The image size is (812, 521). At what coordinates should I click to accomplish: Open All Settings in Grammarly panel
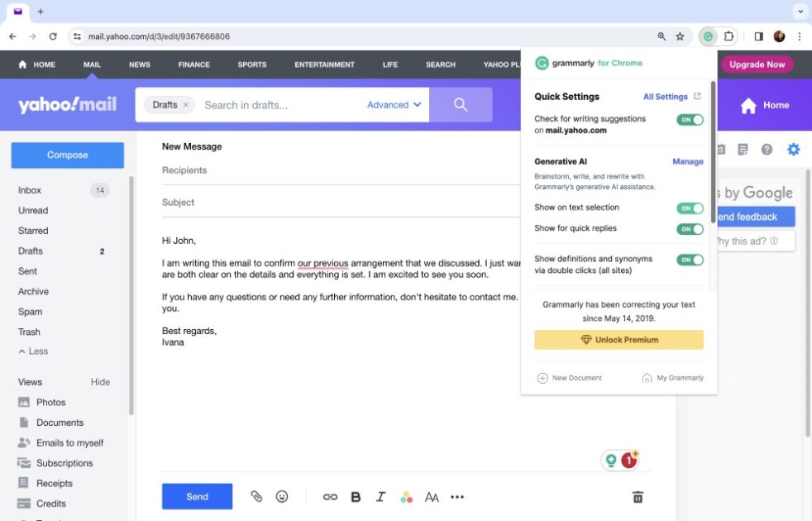tap(666, 96)
